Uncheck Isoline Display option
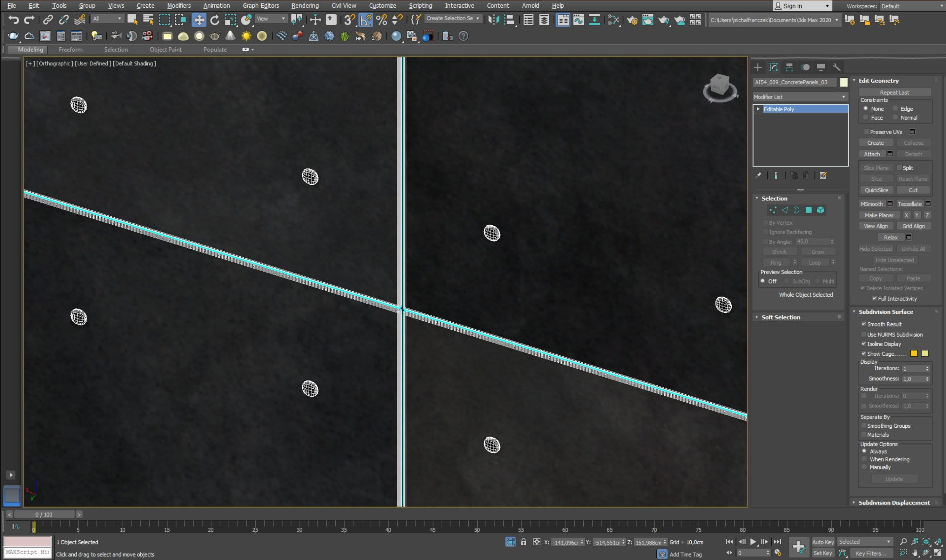The height and width of the screenshot is (560, 946). coord(863,344)
